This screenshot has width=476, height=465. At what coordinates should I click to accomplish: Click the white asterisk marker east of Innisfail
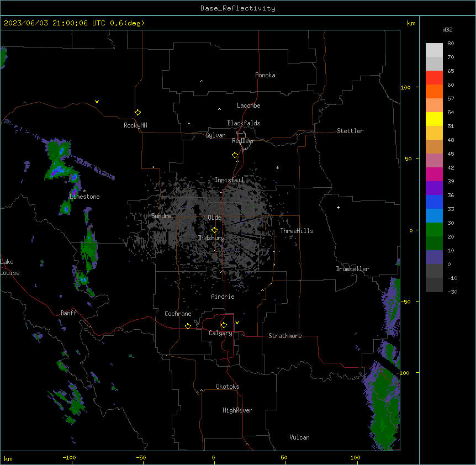pos(277,167)
